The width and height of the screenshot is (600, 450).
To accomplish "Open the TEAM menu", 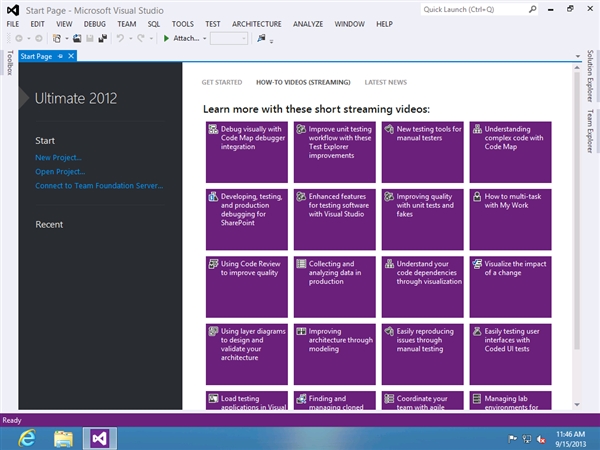I will [x=127, y=24].
